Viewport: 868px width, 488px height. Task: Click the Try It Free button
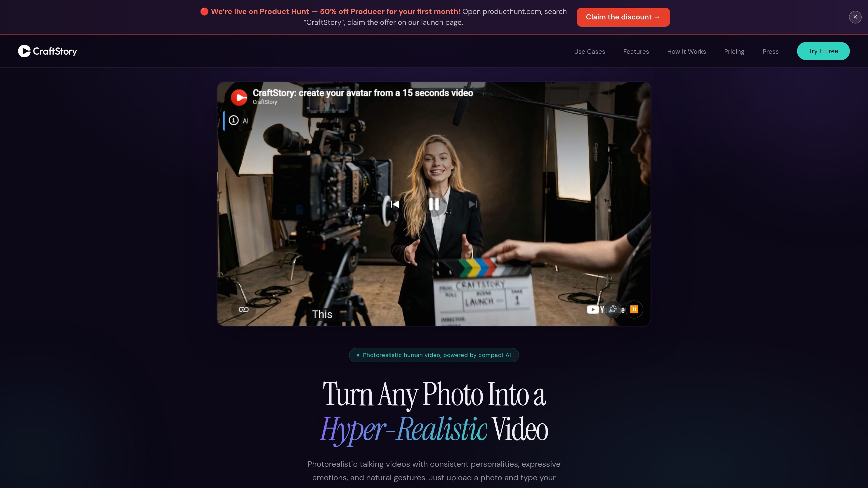823,51
